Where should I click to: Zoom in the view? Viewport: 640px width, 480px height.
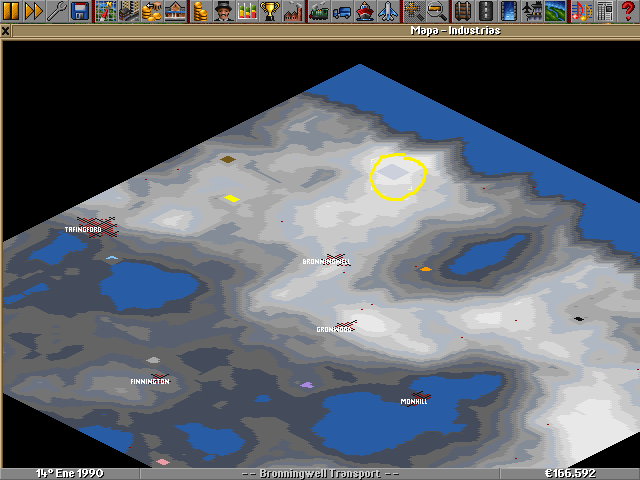pos(414,11)
